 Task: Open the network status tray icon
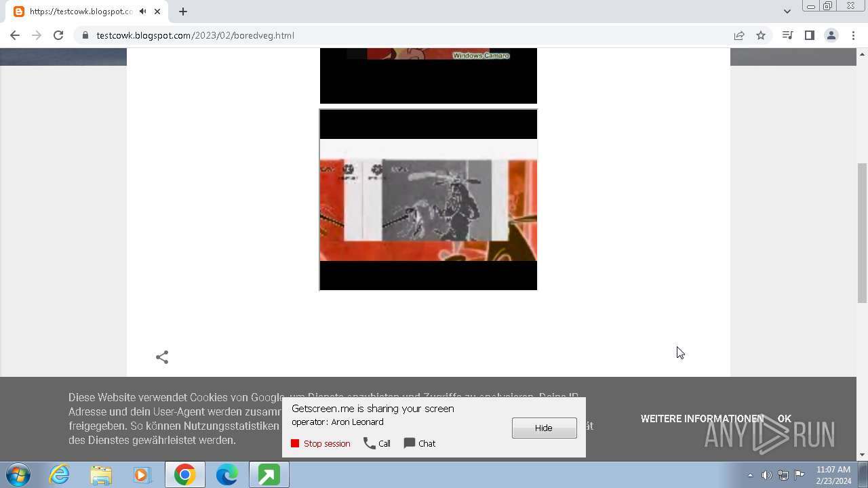783,475
